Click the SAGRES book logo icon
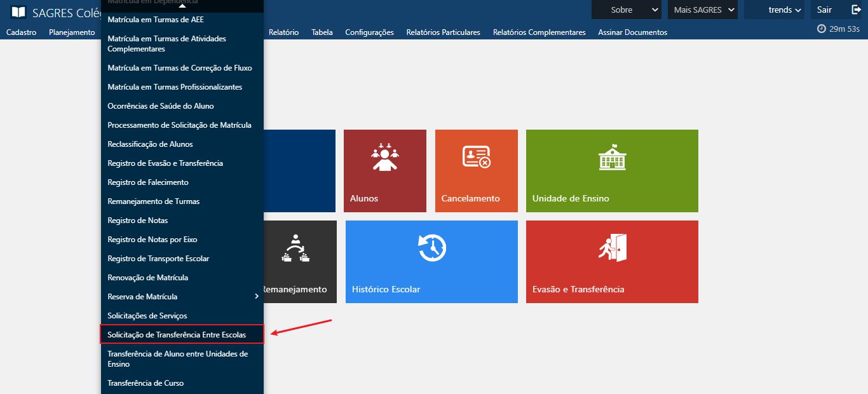This screenshot has height=394, width=868. [x=19, y=11]
